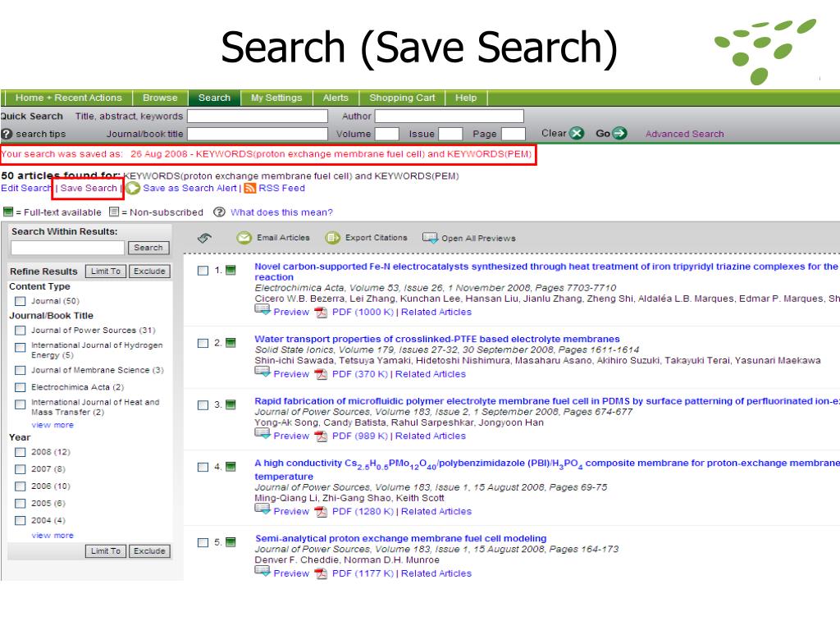Click the full-text icon for article 4
Viewport: 840px width, 630px height.
(231, 467)
